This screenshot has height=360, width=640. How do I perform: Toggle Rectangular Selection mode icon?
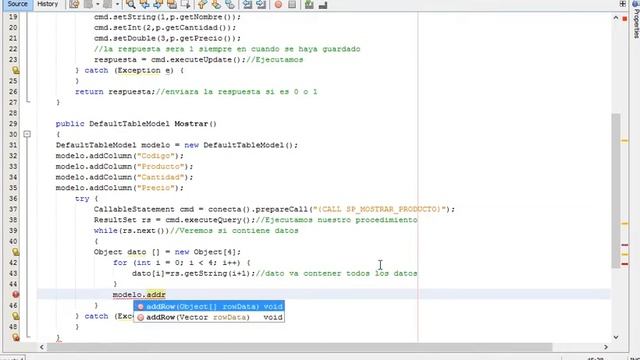click(186, 4)
